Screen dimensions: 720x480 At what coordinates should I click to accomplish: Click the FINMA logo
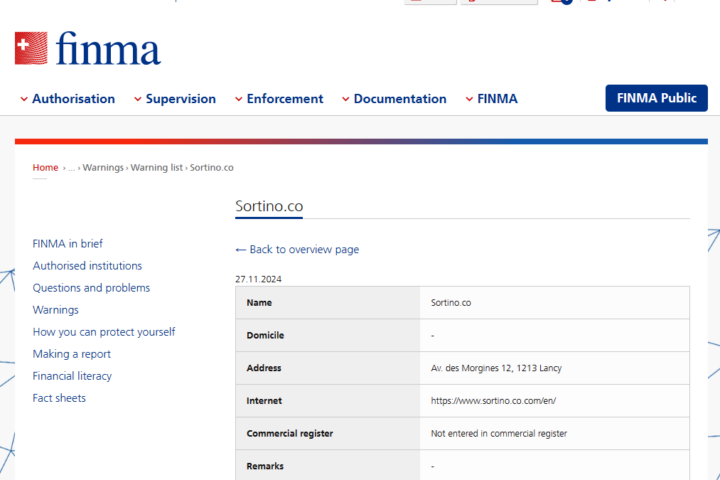[x=88, y=48]
